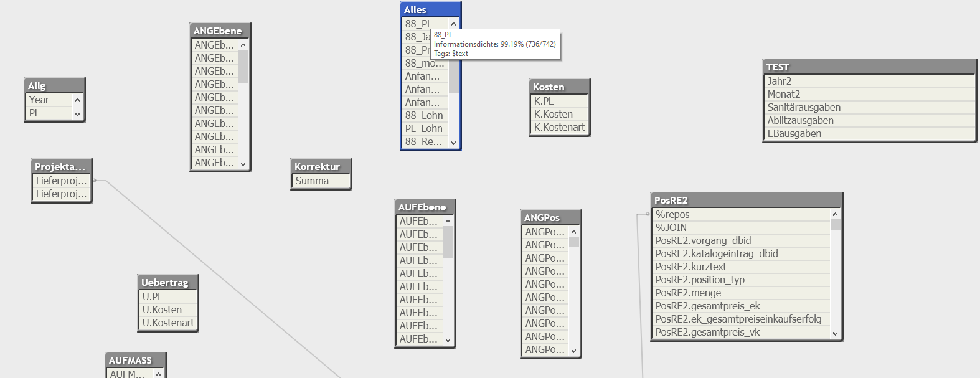This screenshot has width=980, height=378.
Task: Select the %JOIN field in PosRE2
Action: pos(671,228)
